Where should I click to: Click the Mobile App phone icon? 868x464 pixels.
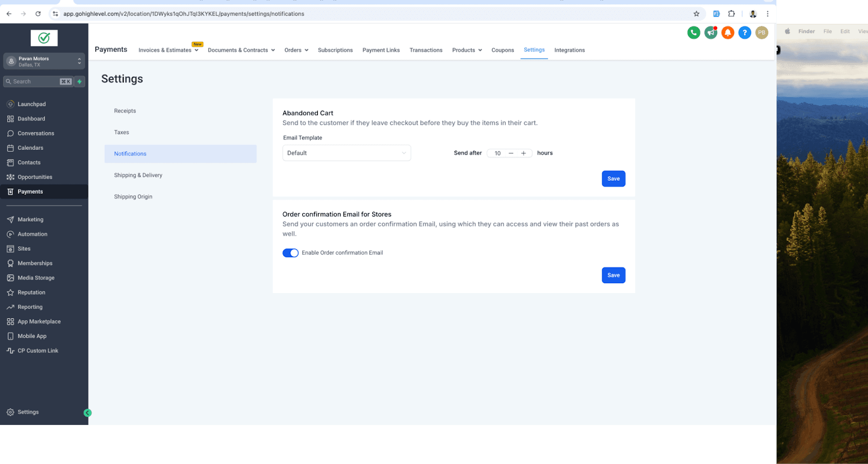coord(10,336)
